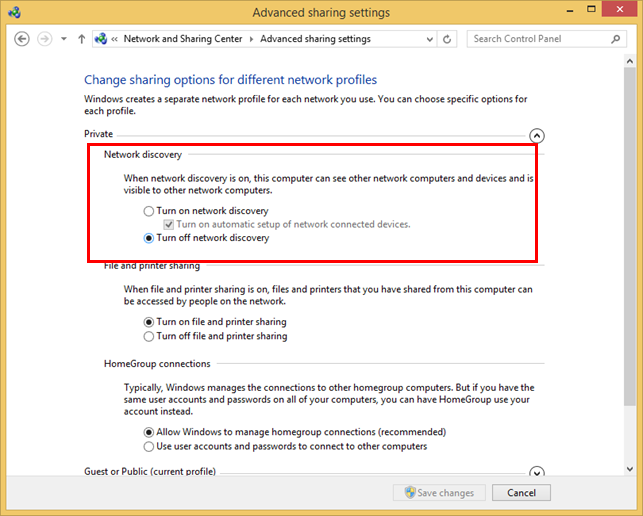Minimize the Advanced sharing settings window
This screenshot has width=643, height=516.
570,10
